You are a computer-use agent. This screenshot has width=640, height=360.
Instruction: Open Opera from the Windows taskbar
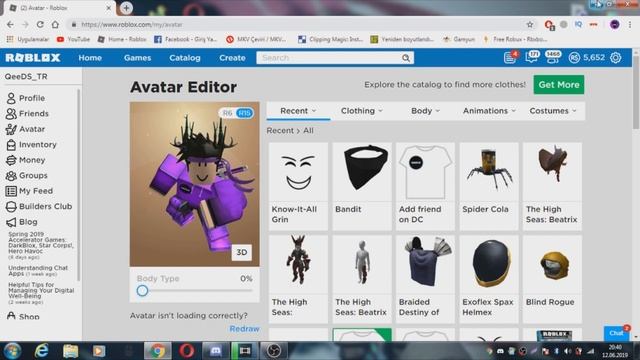(x=187, y=351)
